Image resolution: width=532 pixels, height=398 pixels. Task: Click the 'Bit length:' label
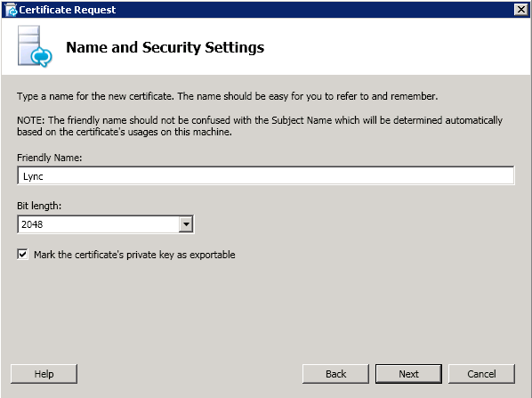tap(39, 206)
